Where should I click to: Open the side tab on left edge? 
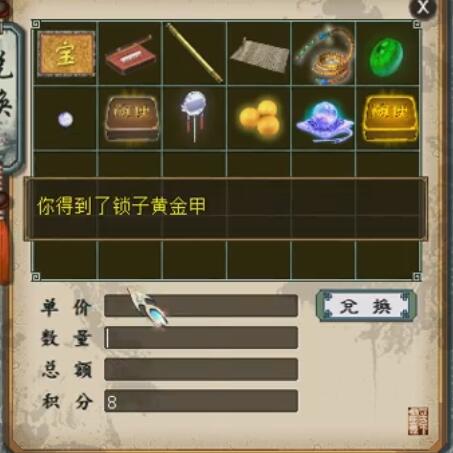pos(10,97)
